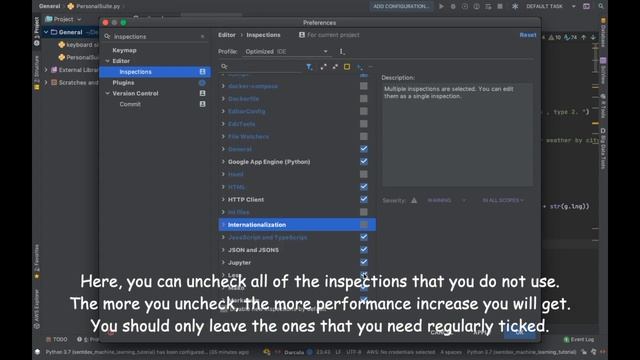
Task: Clear the Preferences search field with the x
Action: [x=202, y=37]
